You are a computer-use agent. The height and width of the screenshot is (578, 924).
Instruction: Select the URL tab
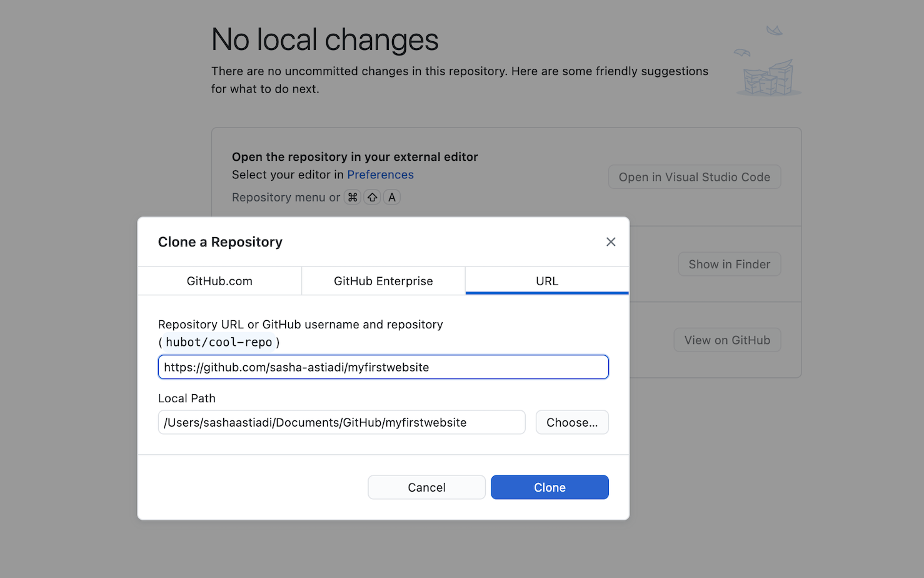click(547, 281)
